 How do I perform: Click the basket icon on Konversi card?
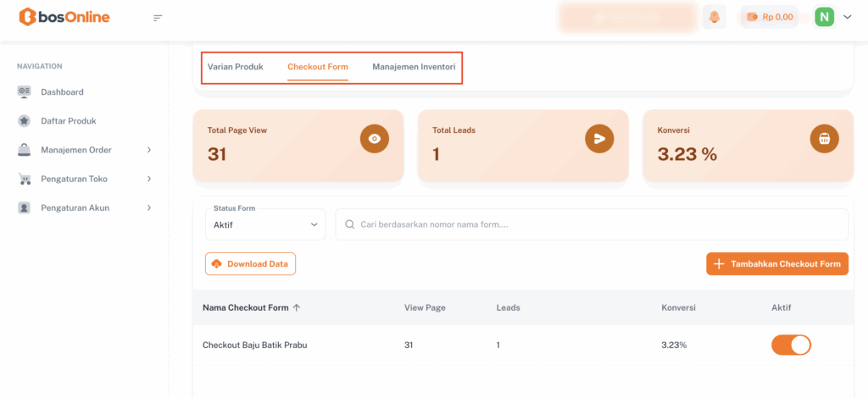tap(824, 139)
